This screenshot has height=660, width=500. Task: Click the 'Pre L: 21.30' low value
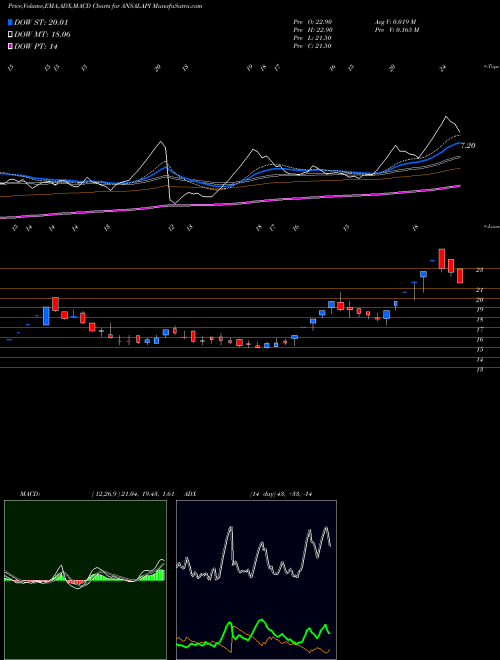click(313, 38)
